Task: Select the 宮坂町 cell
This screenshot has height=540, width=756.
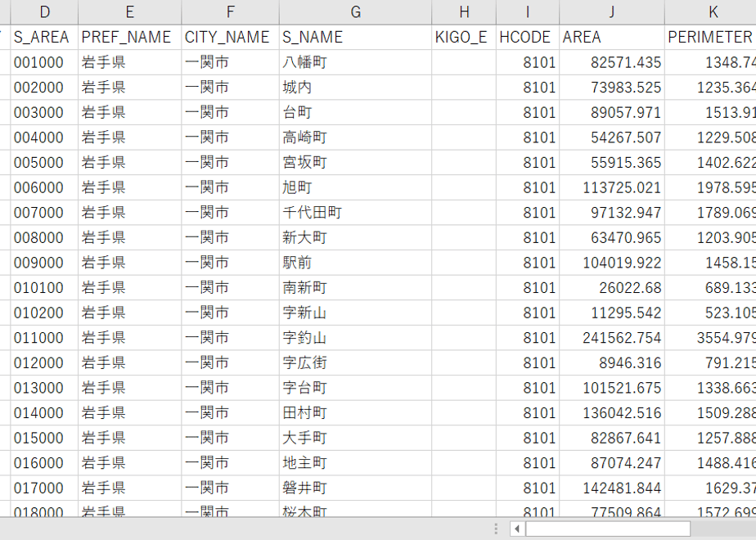Action: tap(356, 163)
